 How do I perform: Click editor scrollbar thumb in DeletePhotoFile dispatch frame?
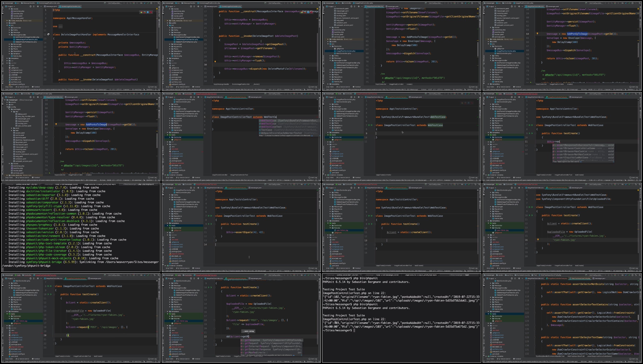click(x=317, y=52)
